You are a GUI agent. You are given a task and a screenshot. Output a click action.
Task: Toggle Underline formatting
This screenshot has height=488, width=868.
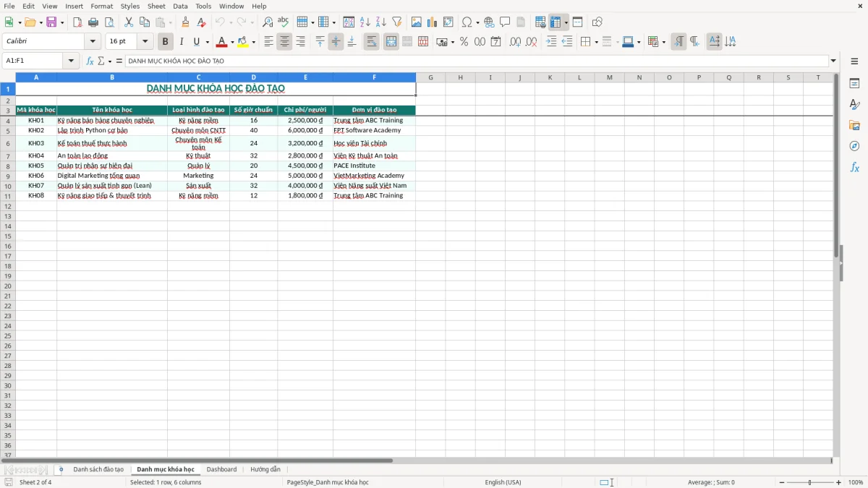pos(196,42)
